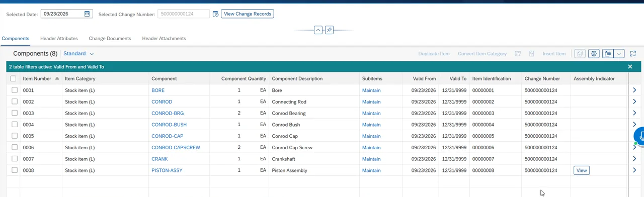Open details arrow for CONROD row
The height and width of the screenshot is (197, 644).
634,102
